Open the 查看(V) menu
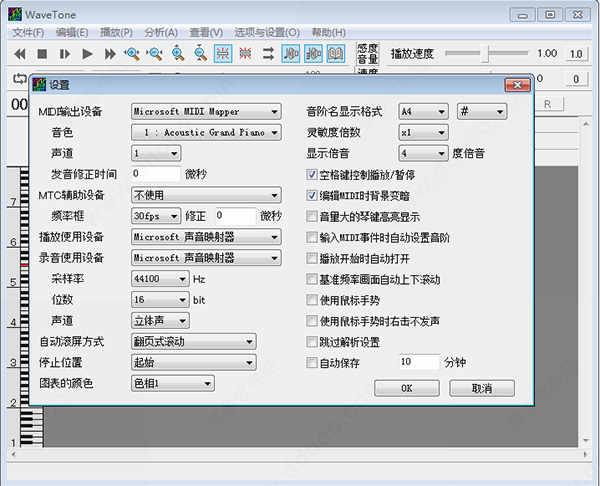 (x=206, y=33)
